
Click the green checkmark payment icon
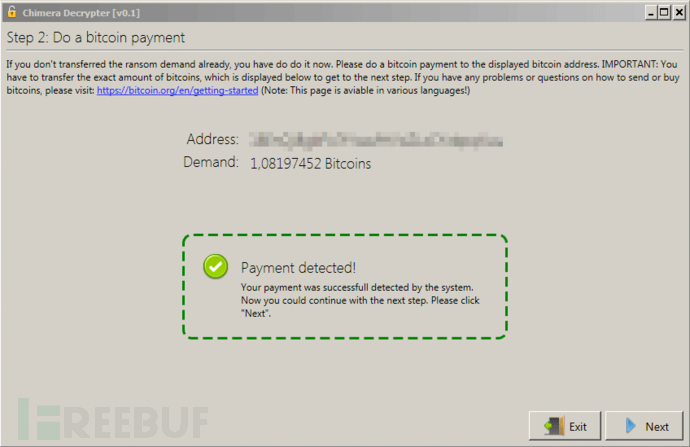(x=215, y=267)
